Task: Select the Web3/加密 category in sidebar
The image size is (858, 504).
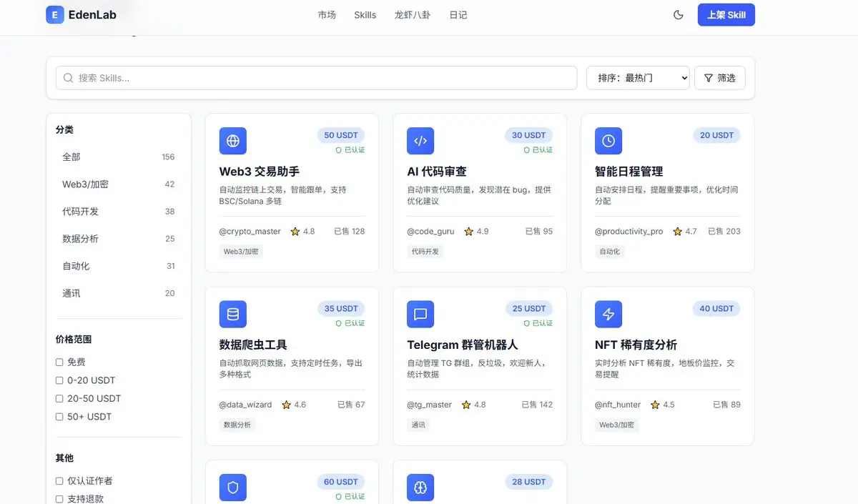Action: tap(119, 184)
